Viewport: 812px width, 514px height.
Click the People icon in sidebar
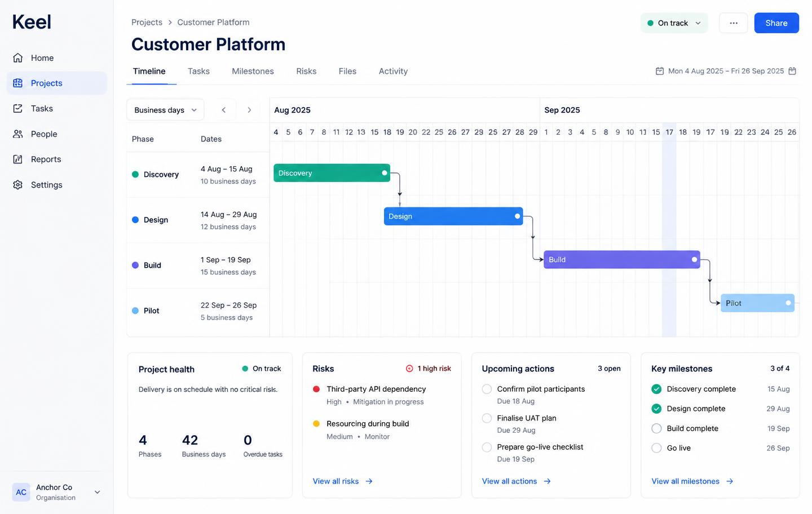pos(18,134)
